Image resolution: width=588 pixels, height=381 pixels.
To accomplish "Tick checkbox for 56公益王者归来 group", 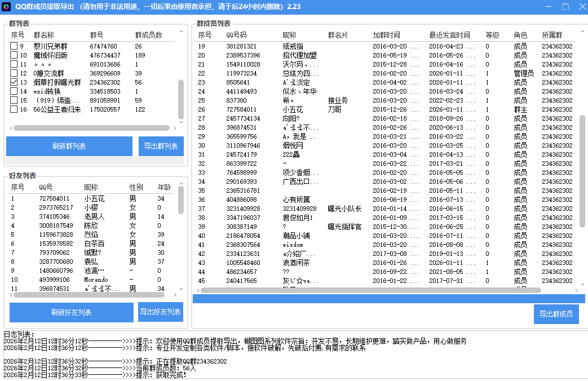I will tap(14, 109).
